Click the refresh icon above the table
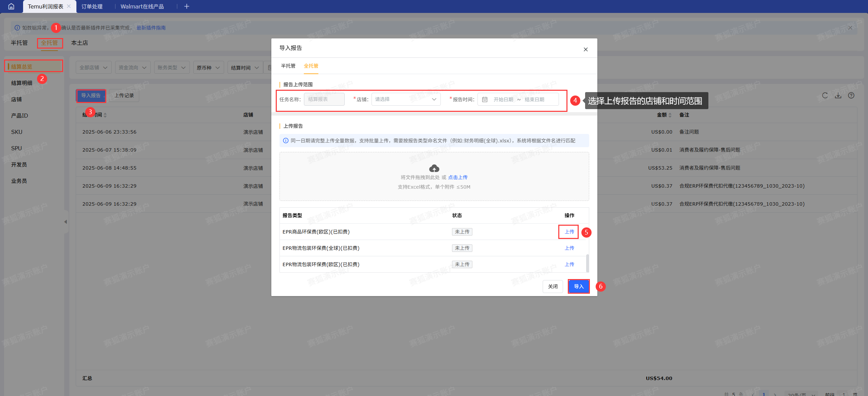 [x=825, y=96]
